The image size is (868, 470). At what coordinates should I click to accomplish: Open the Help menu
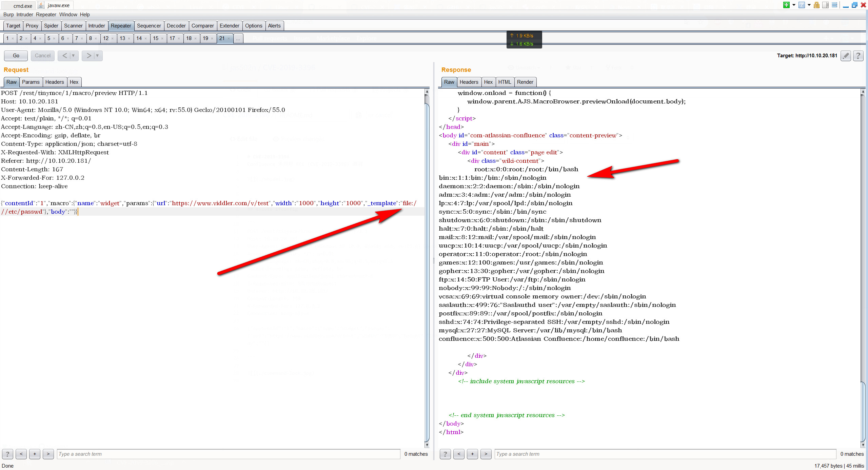click(x=85, y=15)
